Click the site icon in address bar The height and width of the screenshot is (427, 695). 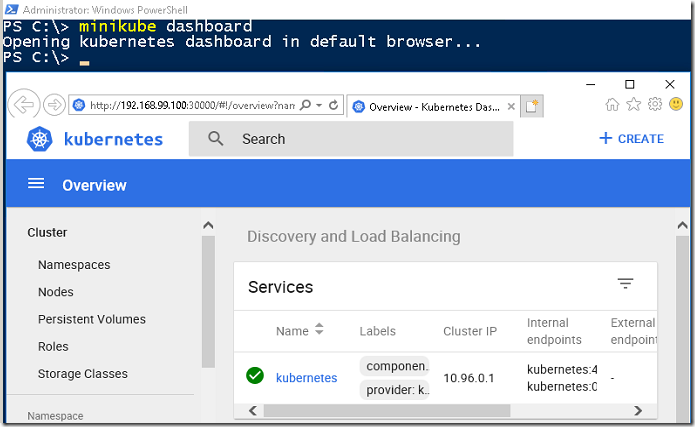tap(79, 105)
